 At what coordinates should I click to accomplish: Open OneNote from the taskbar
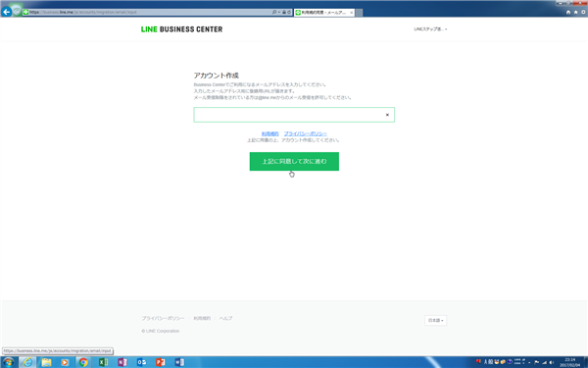click(122, 362)
